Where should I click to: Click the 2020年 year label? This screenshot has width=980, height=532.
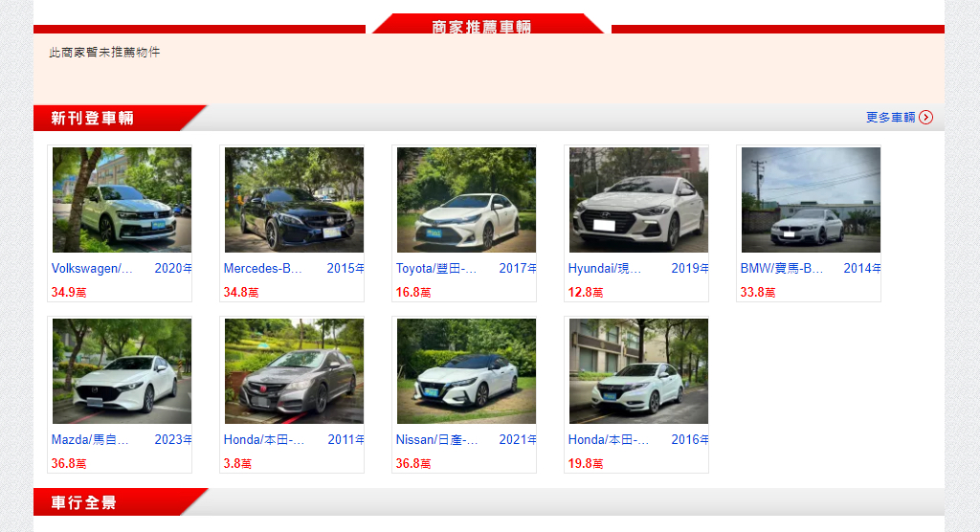173,268
